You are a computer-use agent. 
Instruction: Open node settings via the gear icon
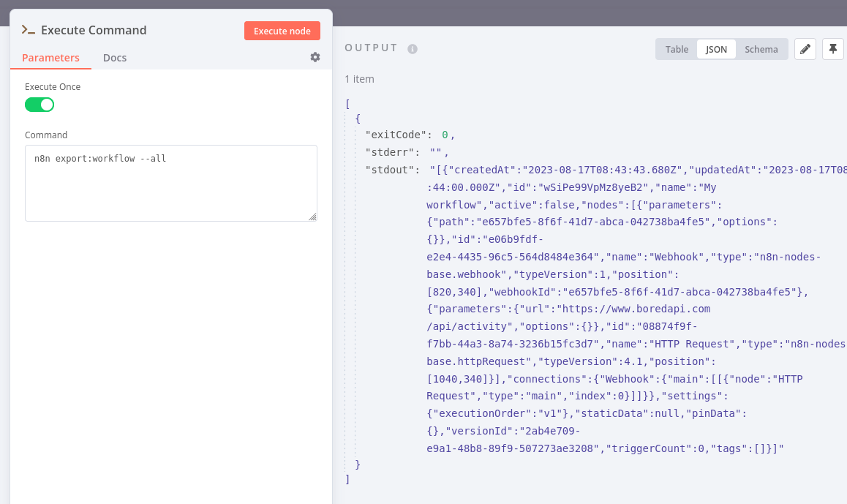(x=315, y=56)
